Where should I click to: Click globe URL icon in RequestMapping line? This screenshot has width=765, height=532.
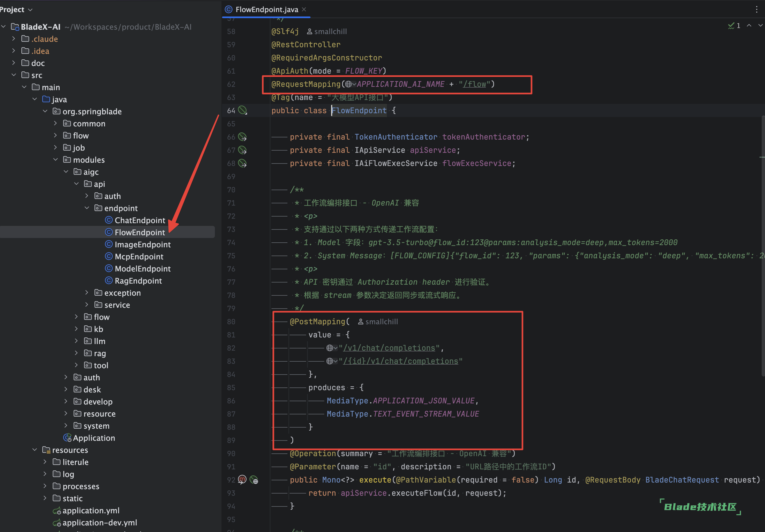click(x=350, y=84)
